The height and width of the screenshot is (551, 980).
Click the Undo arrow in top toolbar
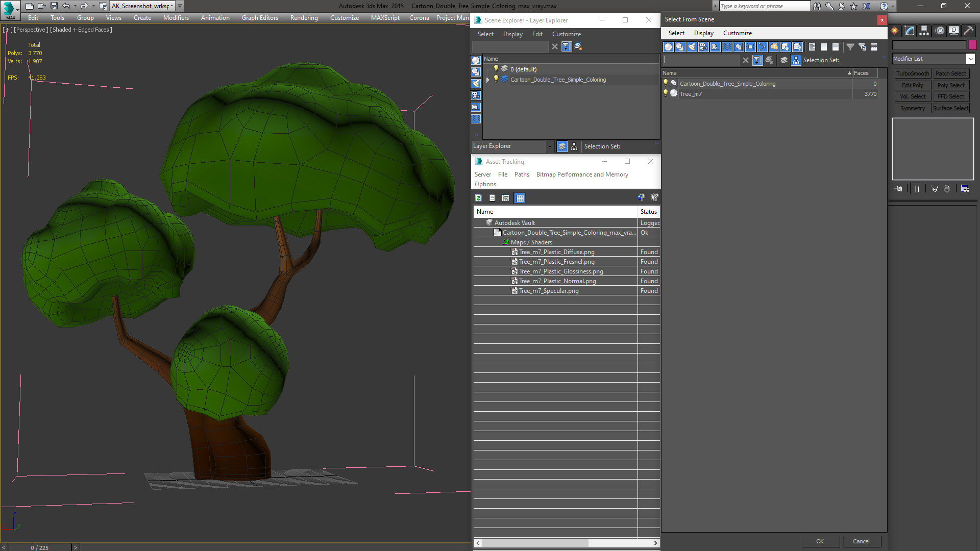66,6
